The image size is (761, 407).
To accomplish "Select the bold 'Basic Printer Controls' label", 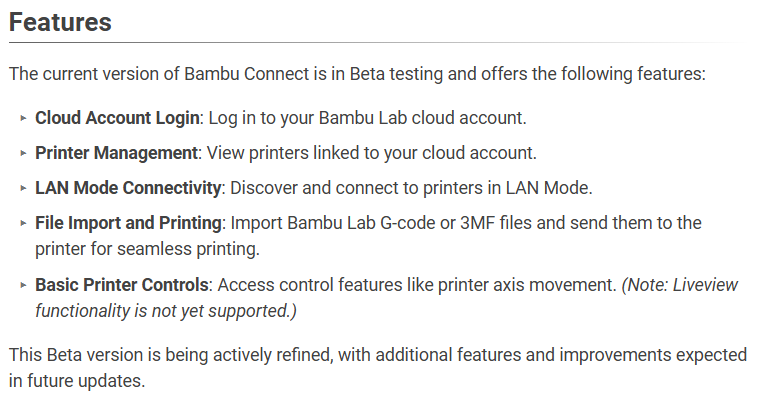I will coord(122,285).
